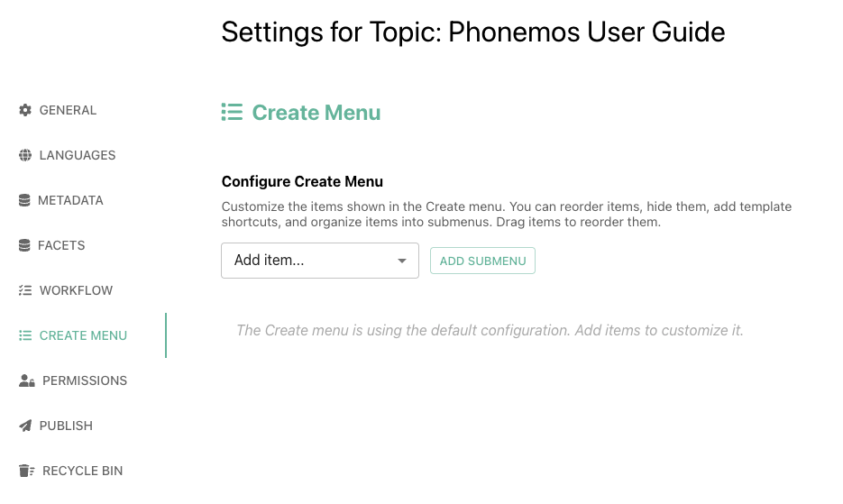Show the Publish settings section

coord(66,426)
